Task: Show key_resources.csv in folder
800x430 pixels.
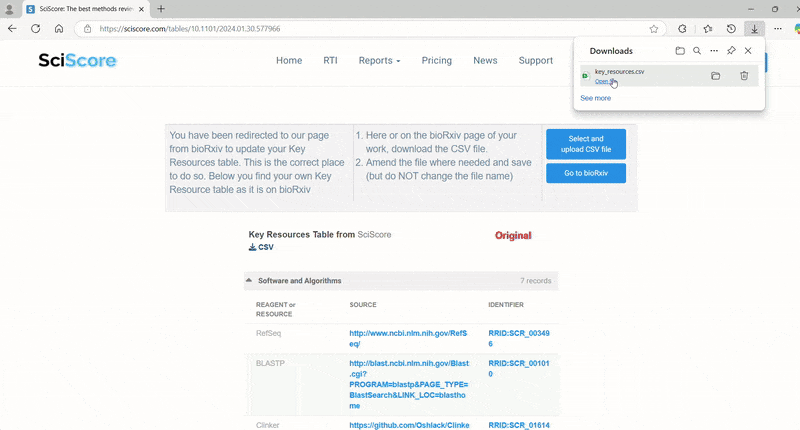Action: [715, 76]
